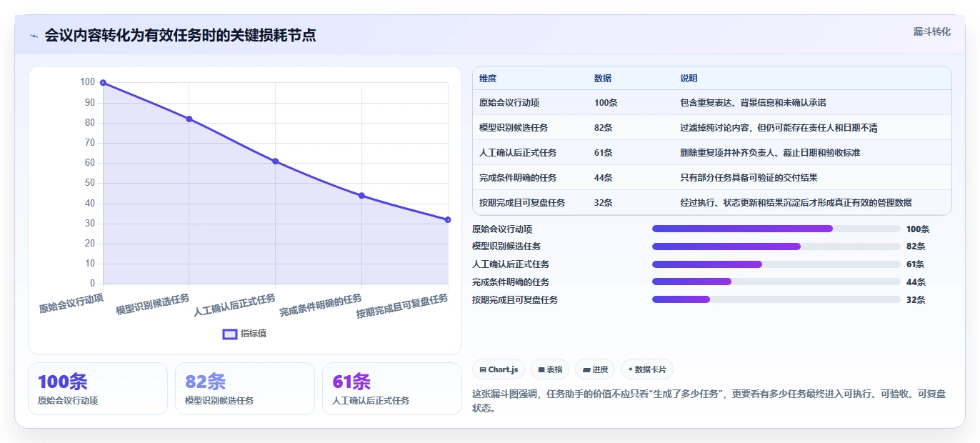The width and height of the screenshot is (980, 443).
Task: Click the 漏斗转化 tag in the header
Action: pos(932,32)
